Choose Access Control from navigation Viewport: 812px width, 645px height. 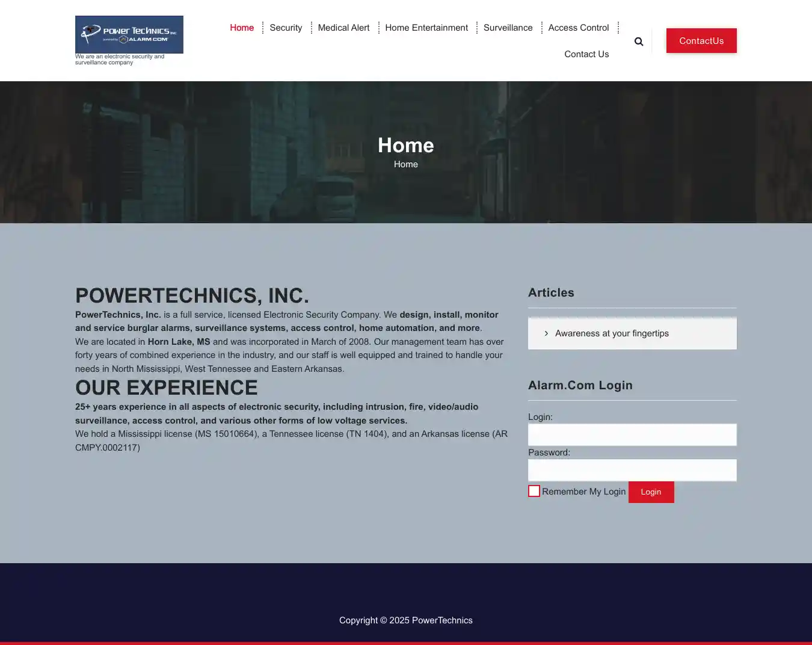click(x=578, y=28)
